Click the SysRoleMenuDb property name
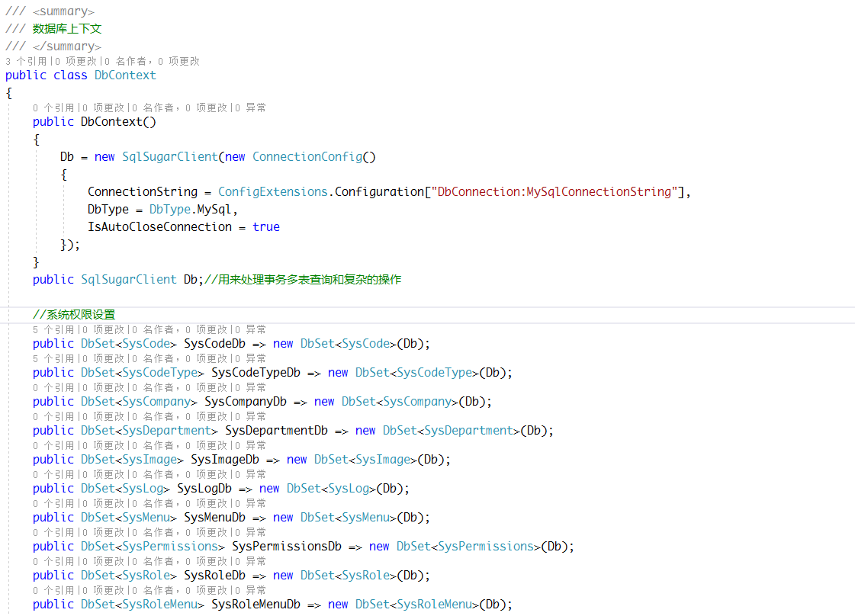Viewport: 855px width, 616px height. point(256,604)
